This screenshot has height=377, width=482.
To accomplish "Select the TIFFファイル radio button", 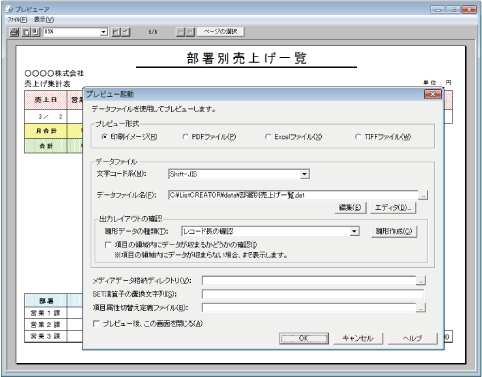I will click(358, 137).
